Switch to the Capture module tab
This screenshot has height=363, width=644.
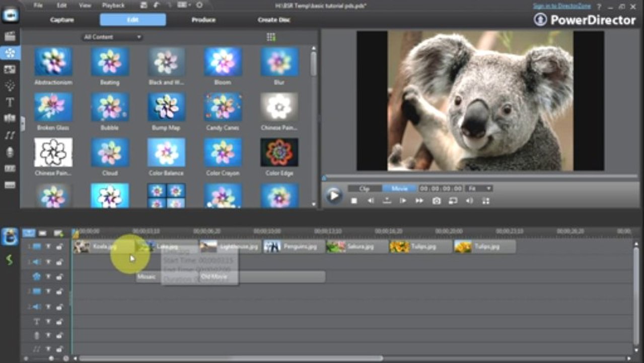tap(62, 20)
